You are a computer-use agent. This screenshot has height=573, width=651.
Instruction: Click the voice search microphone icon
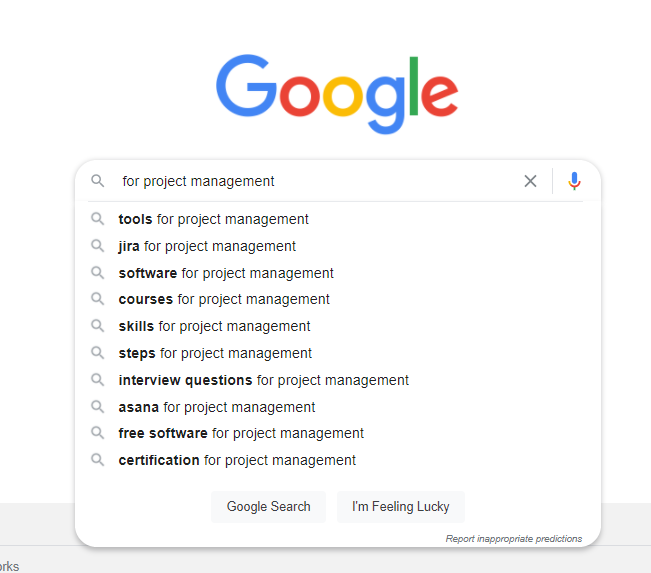pos(574,181)
